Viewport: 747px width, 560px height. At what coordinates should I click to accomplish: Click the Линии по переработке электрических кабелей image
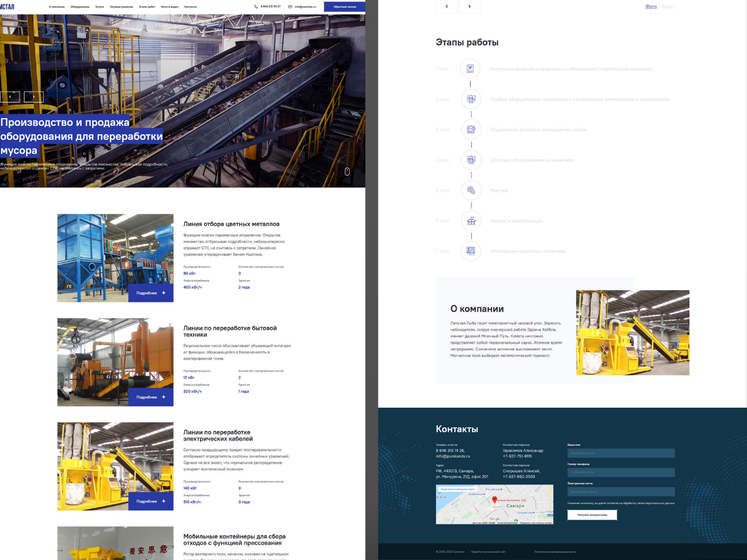pyautogui.click(x=115, y=466)
